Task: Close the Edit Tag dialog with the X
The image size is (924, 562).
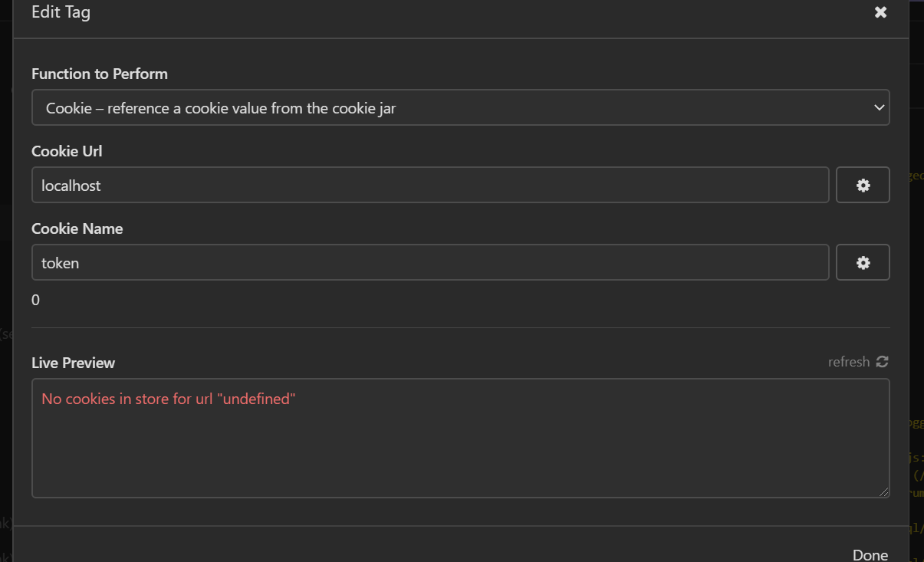Action: (x=880, y=12)
